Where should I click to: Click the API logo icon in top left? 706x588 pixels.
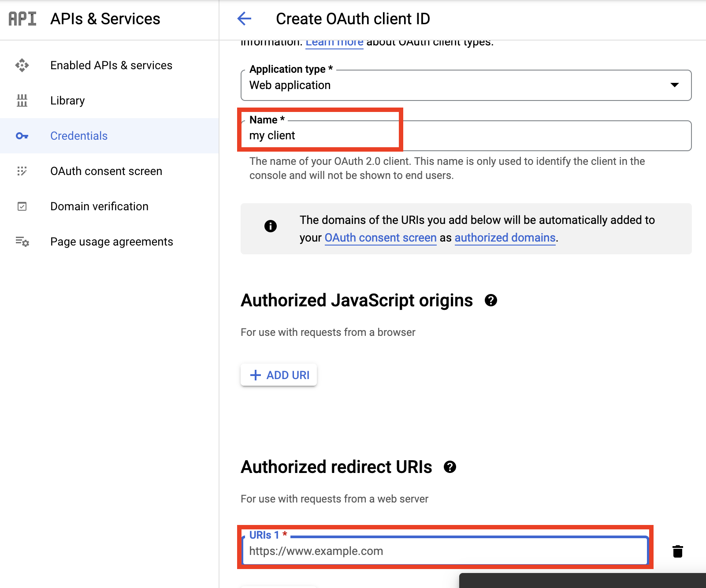[22, 19]
